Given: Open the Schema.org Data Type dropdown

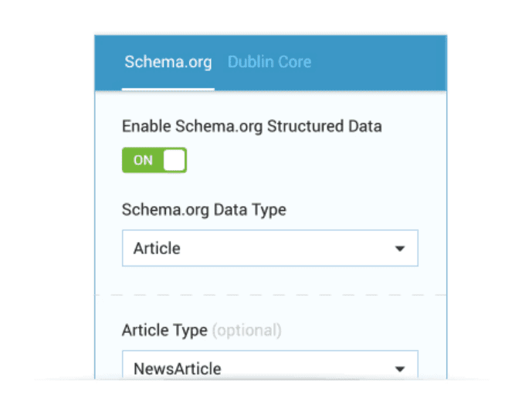Looking at the screenshot, I should (269, 248).
